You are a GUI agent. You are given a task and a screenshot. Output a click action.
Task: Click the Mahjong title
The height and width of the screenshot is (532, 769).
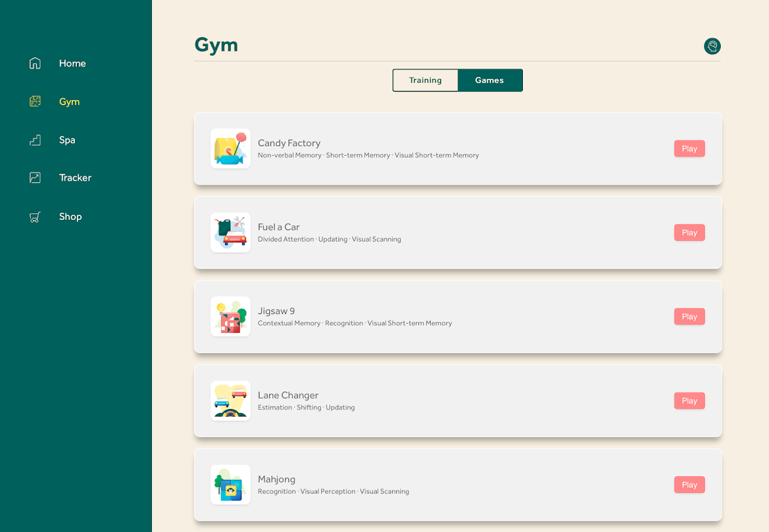(277, 479)
